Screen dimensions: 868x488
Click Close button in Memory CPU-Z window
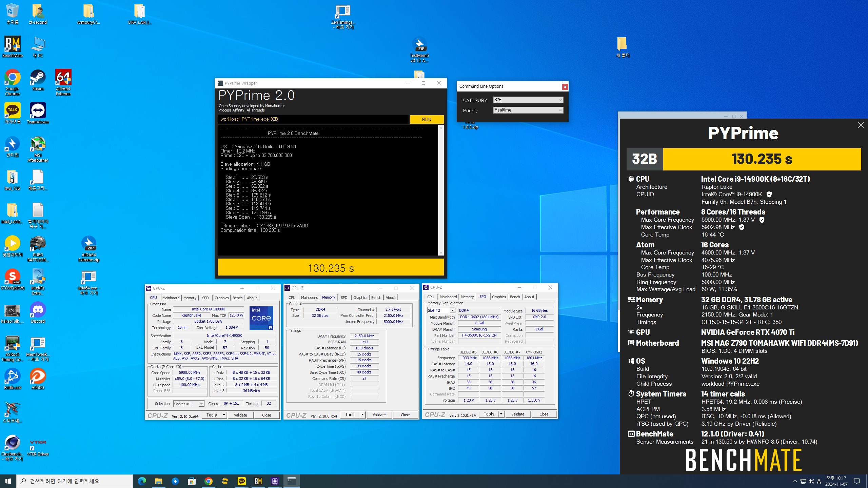405,414
